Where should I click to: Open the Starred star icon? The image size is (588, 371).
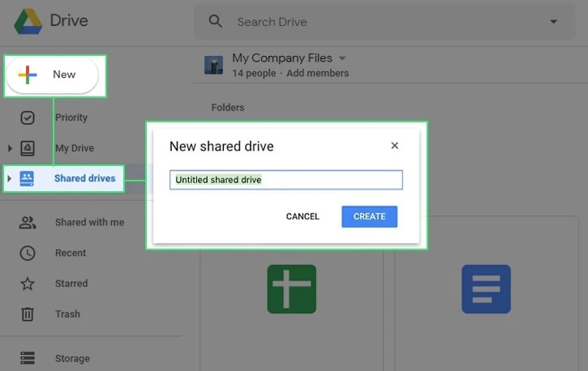pyautogui.click(x=28, y=284)
